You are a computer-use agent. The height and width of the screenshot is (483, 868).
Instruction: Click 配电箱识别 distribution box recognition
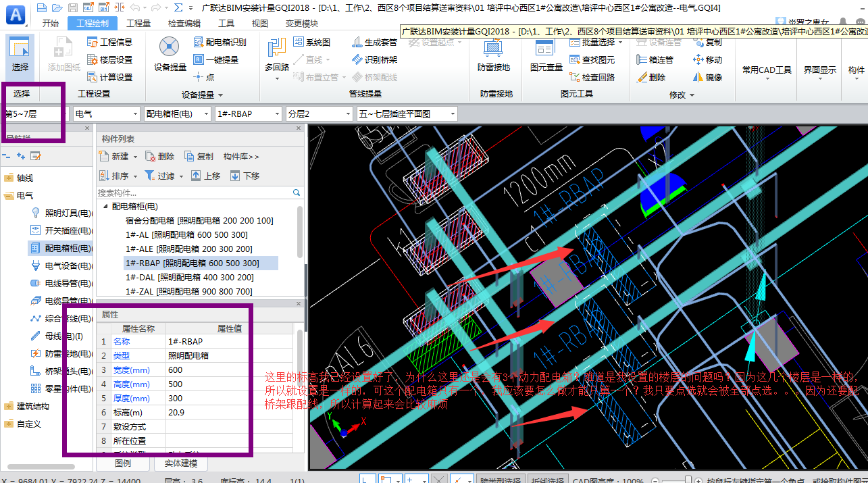click(220, 42)
